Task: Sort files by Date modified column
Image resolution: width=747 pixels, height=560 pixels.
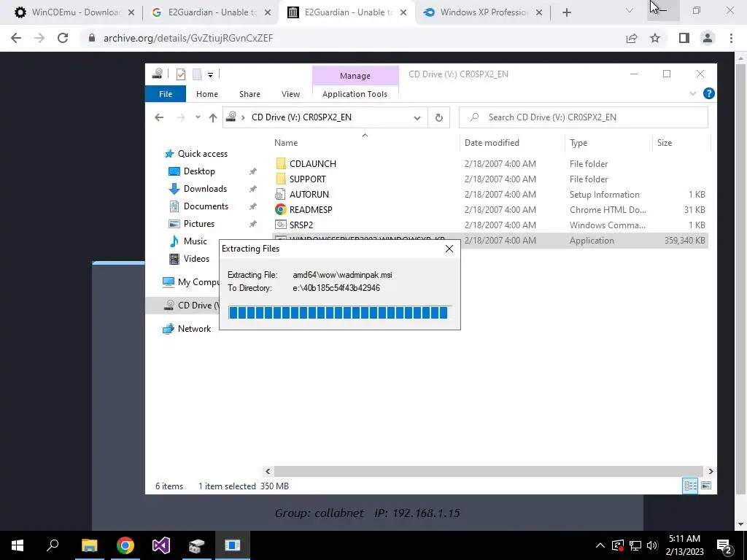Action: (x=492, y=142)
